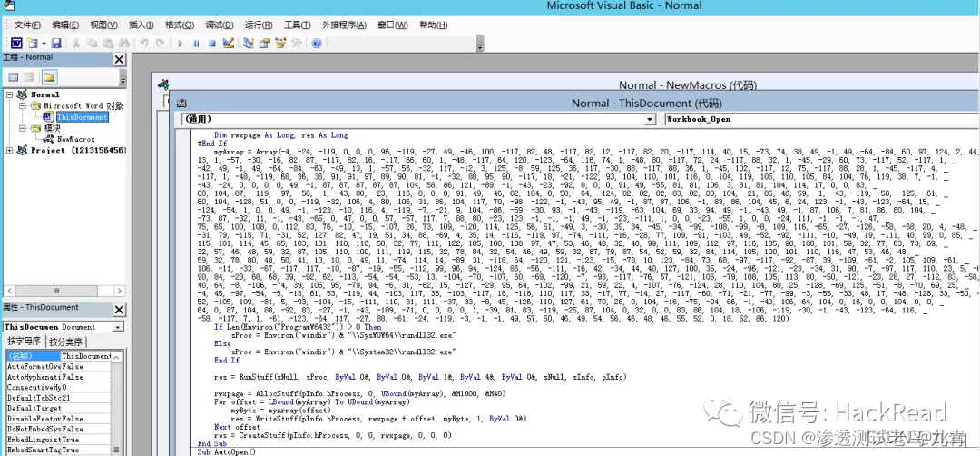Collapse the 模块 folder node

21,128
